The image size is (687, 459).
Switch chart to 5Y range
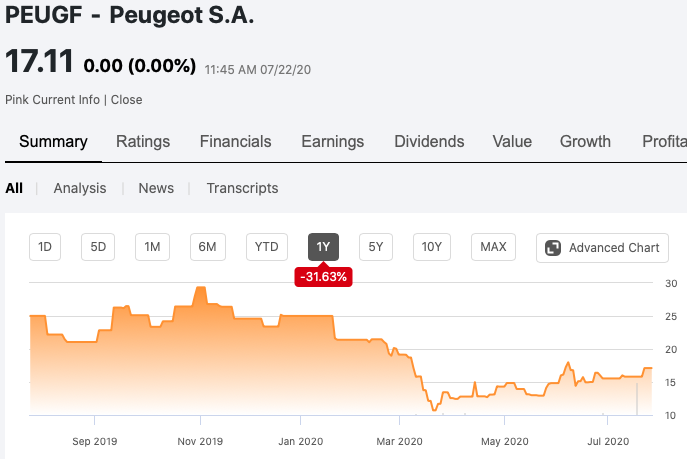pyautogui.click(x=375, y=247)
